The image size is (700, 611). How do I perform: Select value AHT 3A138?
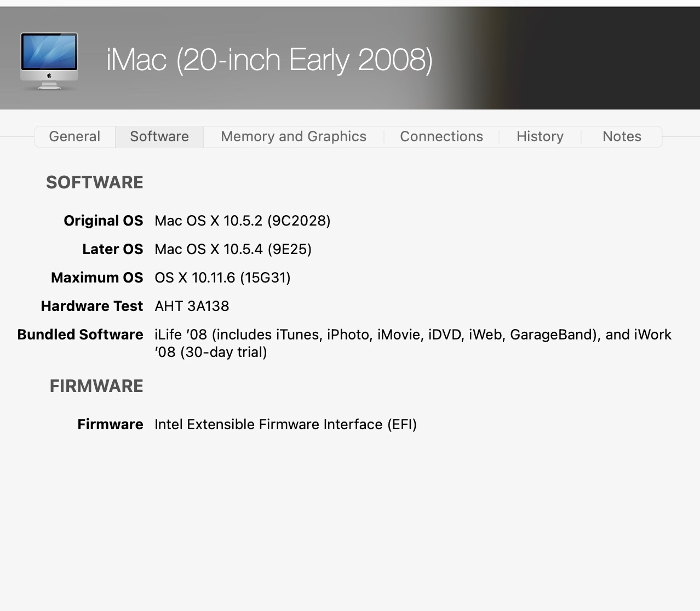click(192, 306)
